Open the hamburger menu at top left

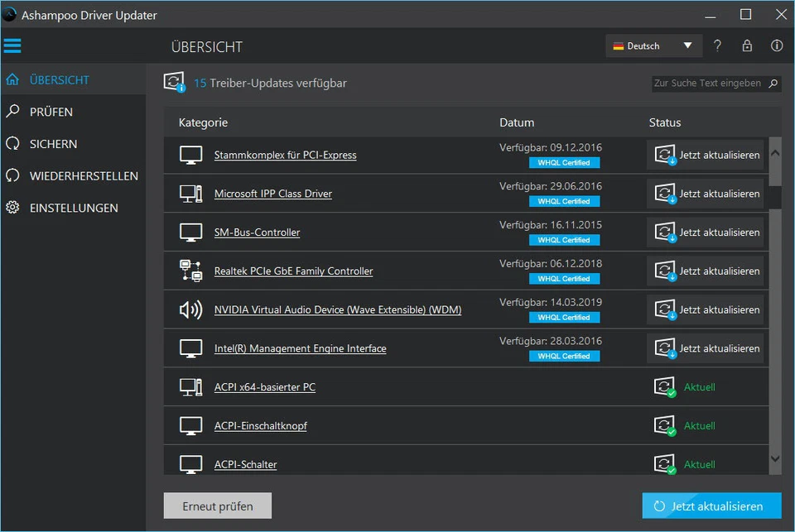coord(12,46)
